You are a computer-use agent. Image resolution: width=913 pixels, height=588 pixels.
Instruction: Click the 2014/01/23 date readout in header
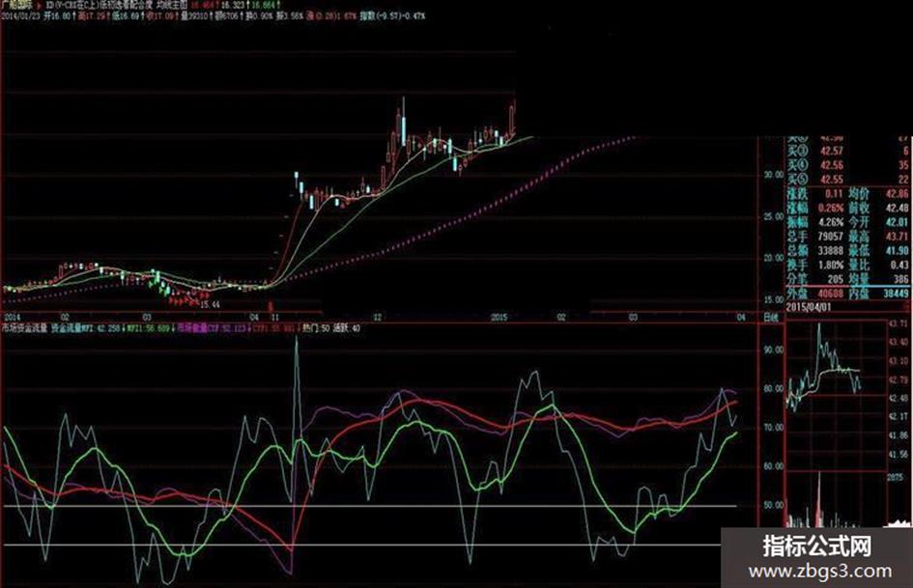click(19, 15)
